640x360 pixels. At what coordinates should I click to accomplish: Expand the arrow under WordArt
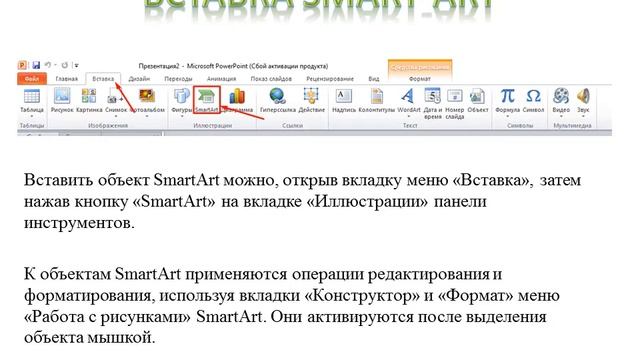pyautogui.click(x=409, y=116)
